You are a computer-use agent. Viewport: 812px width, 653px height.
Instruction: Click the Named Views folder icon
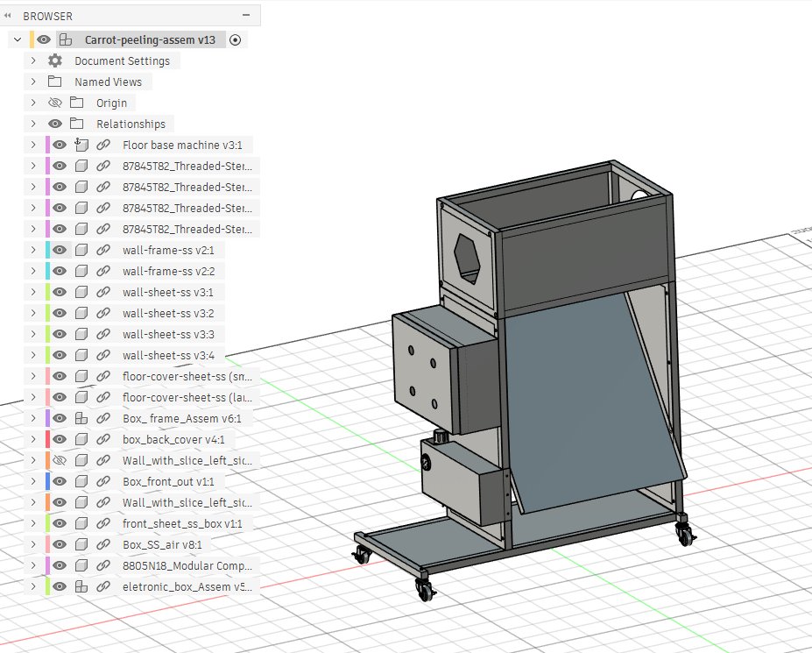tap(55, 82)
